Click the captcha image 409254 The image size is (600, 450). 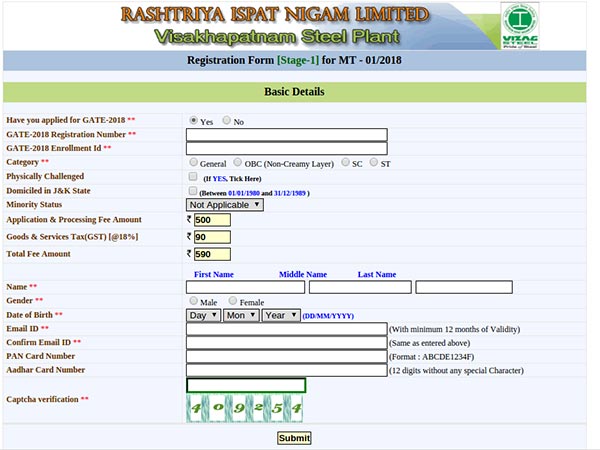tap(245, 408)
